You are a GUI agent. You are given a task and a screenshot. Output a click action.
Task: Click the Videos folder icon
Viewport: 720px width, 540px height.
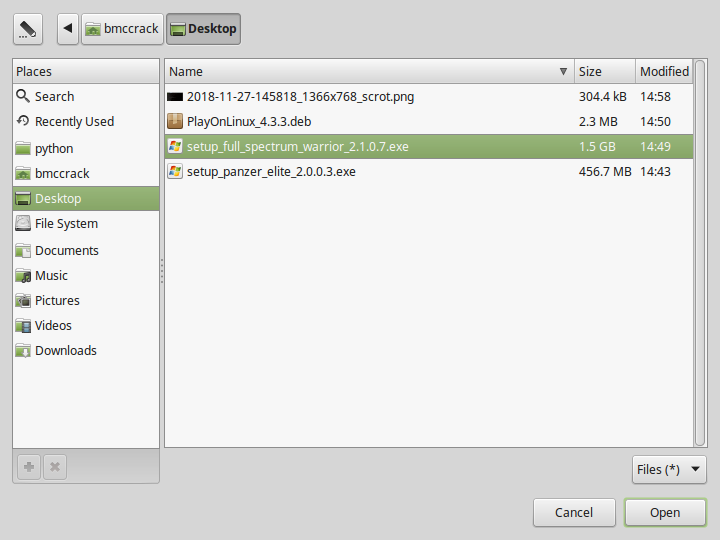(x=23, y=326)
